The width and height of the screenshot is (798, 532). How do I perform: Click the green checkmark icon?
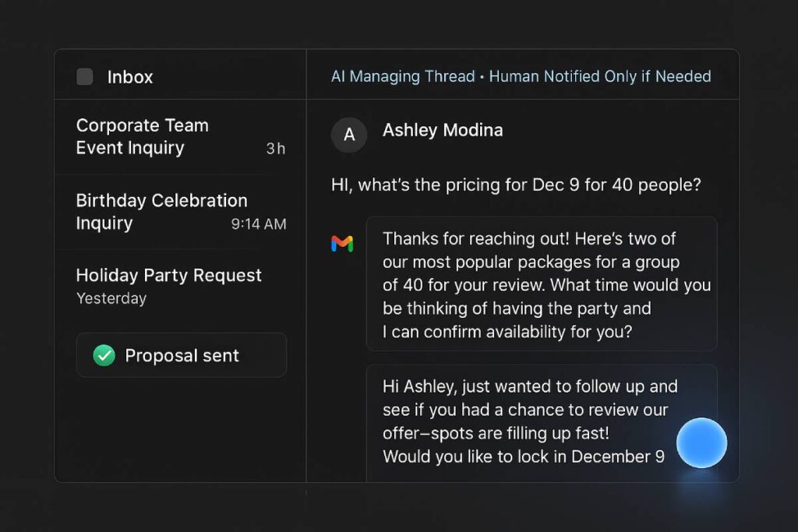tap(104, 356)
